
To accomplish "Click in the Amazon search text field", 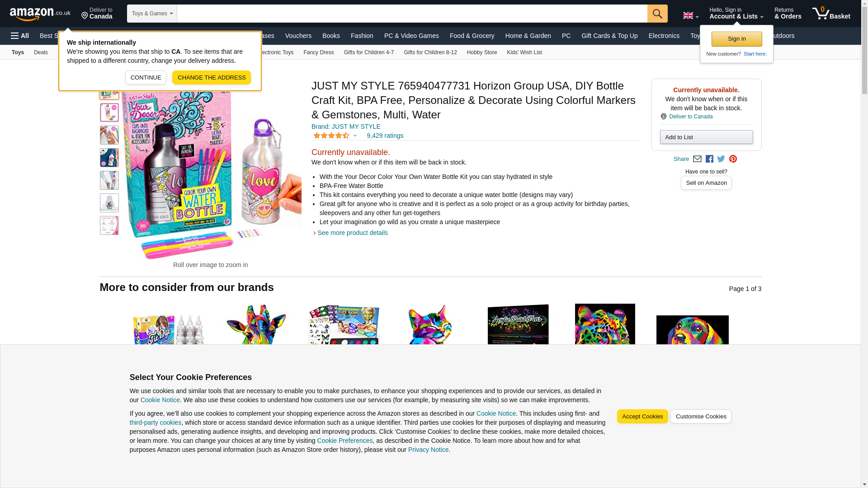I will 412,14.
